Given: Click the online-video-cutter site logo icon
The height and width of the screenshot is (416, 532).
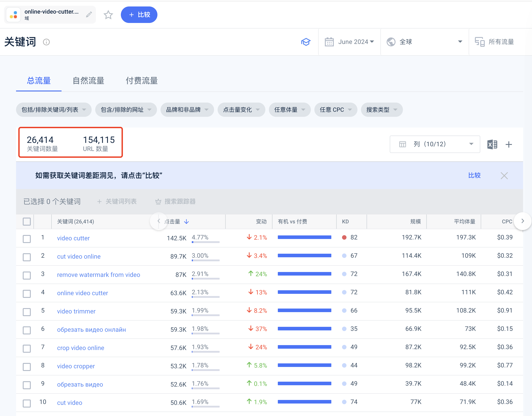Looking at the screenshot, I should tap(13, 15).
